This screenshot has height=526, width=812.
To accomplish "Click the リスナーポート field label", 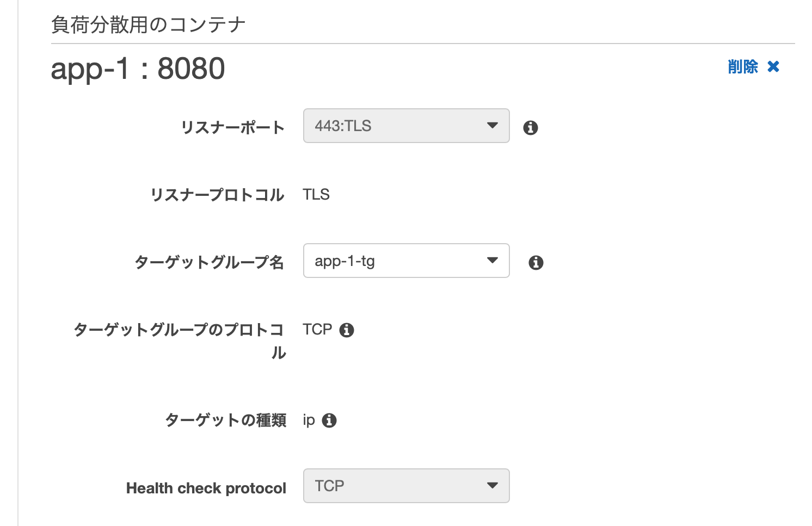I will point(233,127).
